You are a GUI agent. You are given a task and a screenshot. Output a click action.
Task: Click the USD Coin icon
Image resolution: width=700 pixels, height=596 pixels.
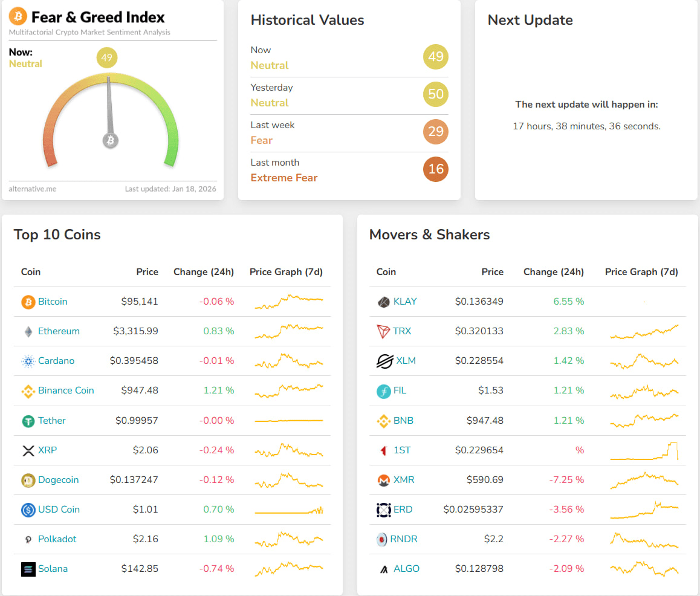point(28,510)
